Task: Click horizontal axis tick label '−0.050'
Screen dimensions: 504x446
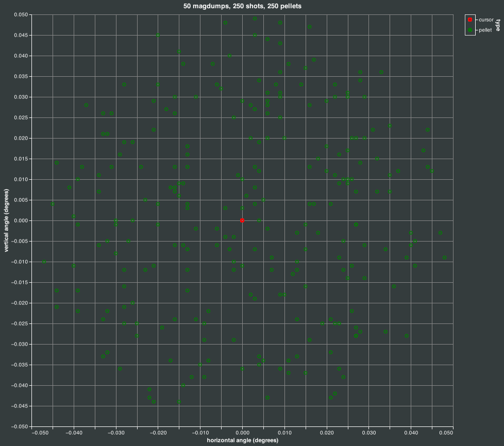Action: [x=40, y=433]
